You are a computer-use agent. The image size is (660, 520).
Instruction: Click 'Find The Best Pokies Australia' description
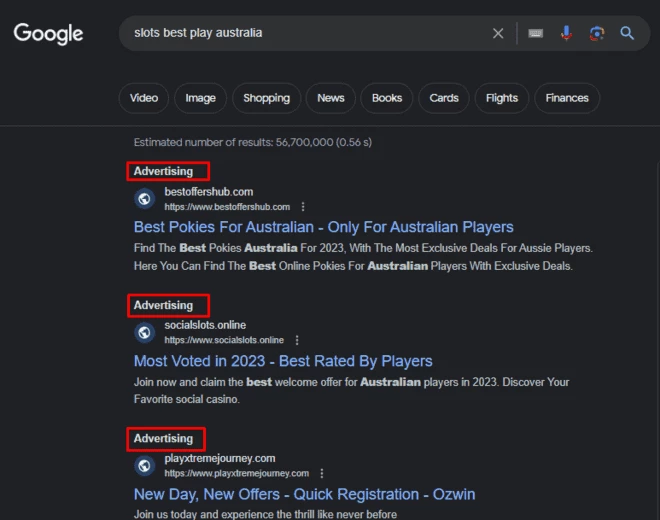coord(363,257)
